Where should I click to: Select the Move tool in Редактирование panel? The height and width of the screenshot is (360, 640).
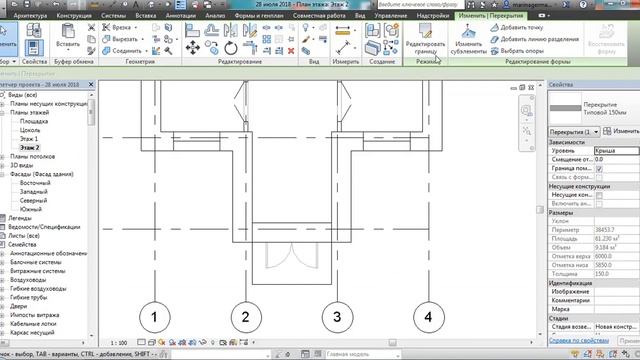(193, 48)
